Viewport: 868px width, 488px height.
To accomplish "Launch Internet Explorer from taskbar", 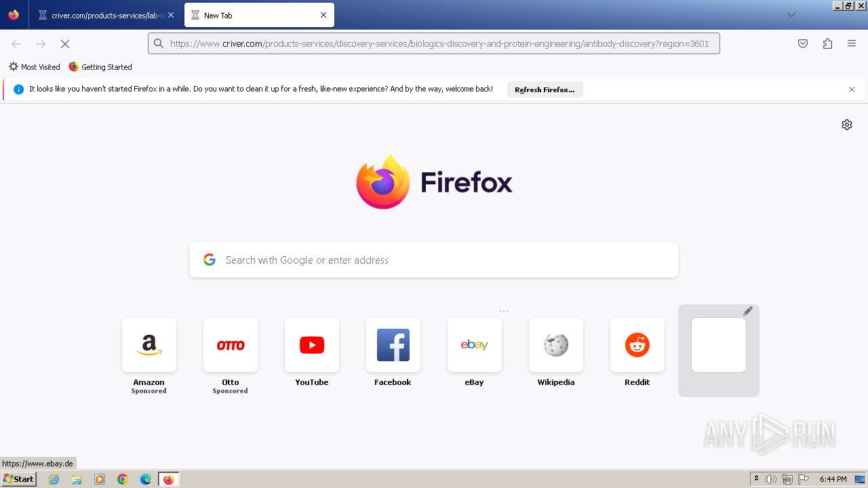I will click(x=54, y=479).
